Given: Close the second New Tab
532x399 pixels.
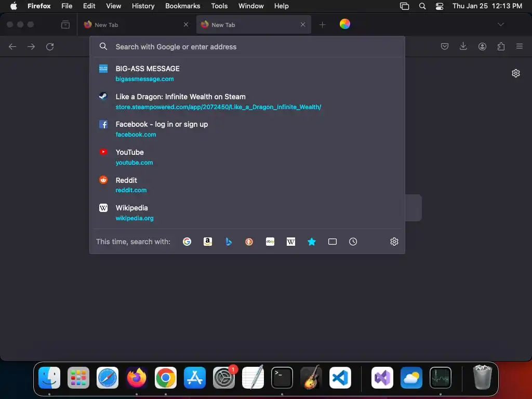Looking at the screenshot, I should click(x=303, y=24).
